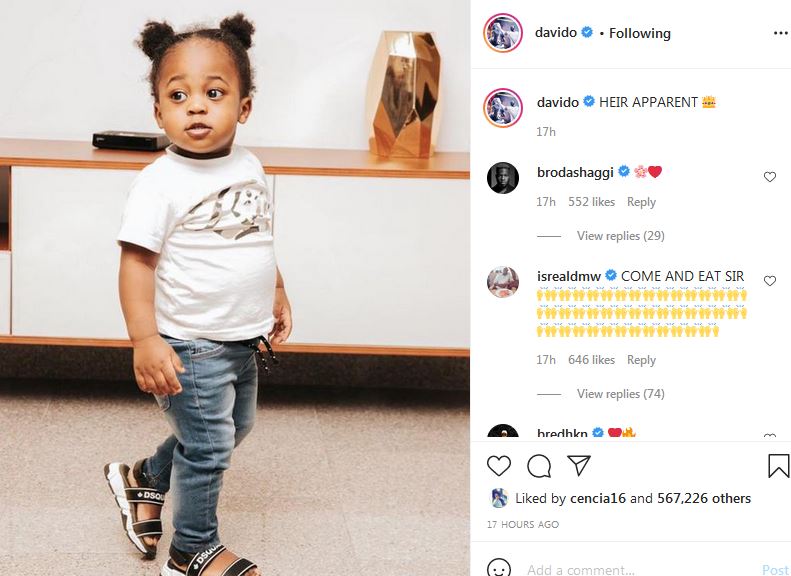Like brodashaggi's comment heart
Viewport: 791px width, 576px height.
(x=769, y=177)
